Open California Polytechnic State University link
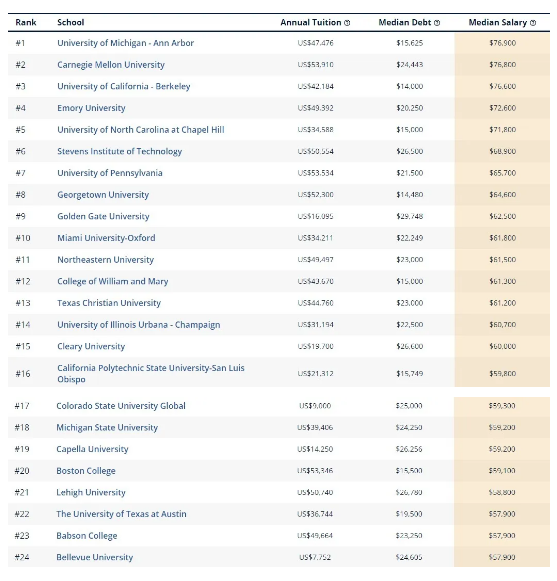The height and width of the screenshot is (581, 557). pyautogui.click(x=150, y=374)
